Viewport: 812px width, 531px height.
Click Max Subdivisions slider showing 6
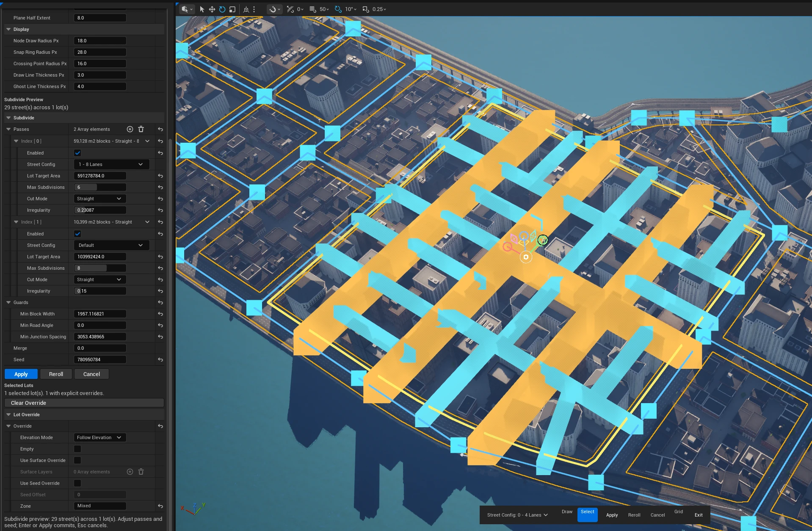point(100,187)
